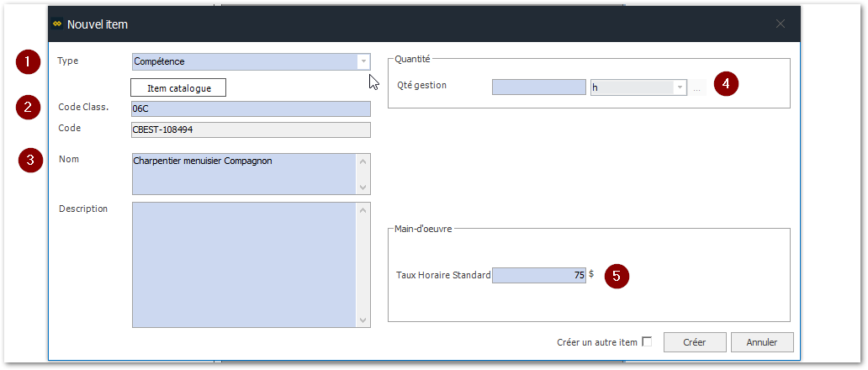This screenshot has height=370, width=868.
Task: Click the app logo in the title bar
Action: pyautogui.click(x=57, y=24)
